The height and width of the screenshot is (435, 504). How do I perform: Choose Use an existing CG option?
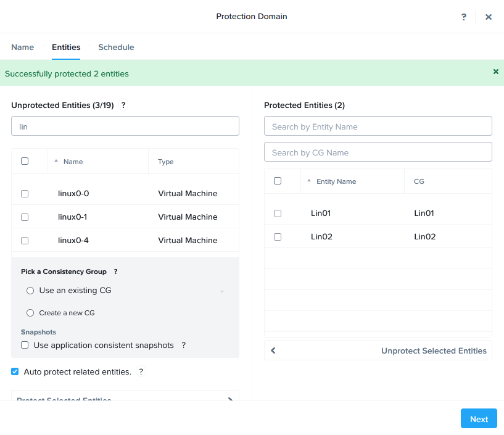coord(30,291)
